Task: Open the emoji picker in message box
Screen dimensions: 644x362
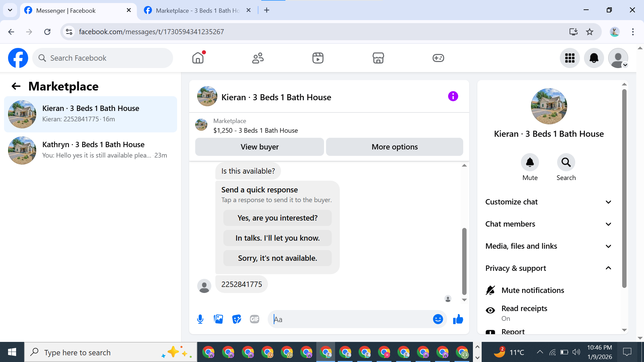Action: (x=438, y=319)
